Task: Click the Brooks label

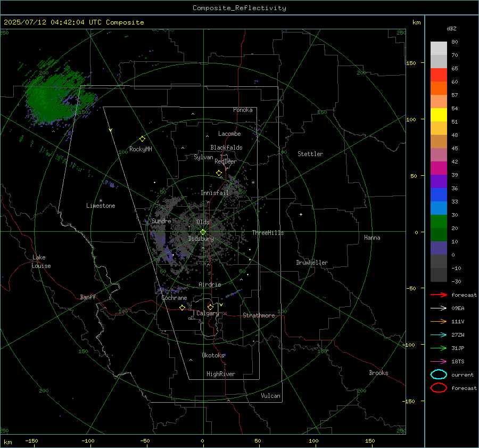Action: pyautogui.click(x=378, y=373)
